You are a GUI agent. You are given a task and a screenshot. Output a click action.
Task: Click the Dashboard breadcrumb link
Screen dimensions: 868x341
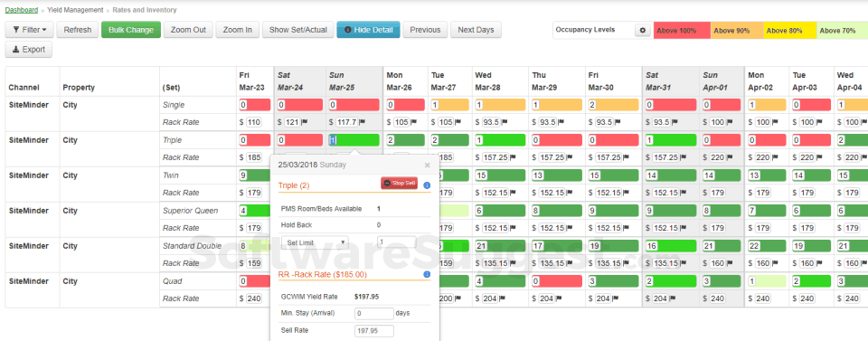coord(22,10)
